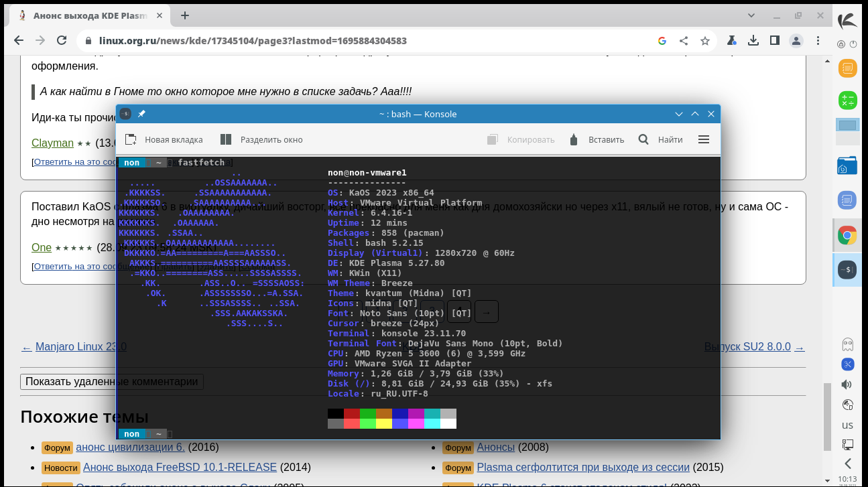Click the clock in system panel
This screenshot has height=487, width=868.
click(848, 479)
